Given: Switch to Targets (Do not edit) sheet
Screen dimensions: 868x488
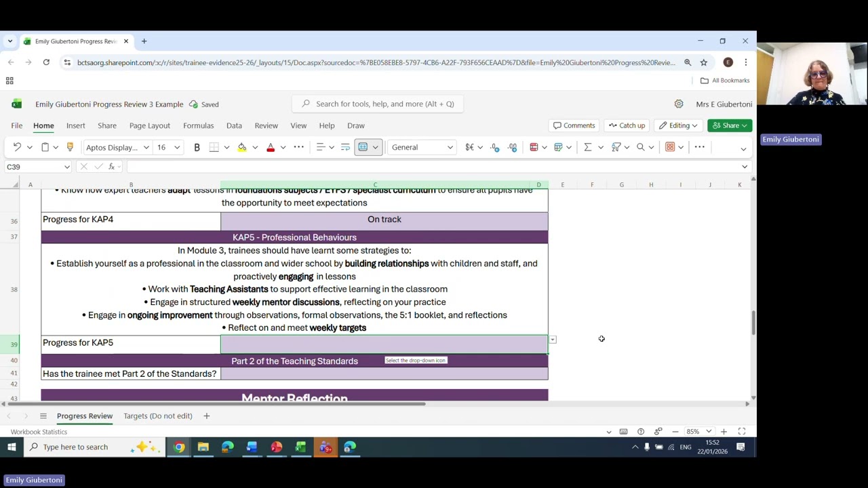Looking at the screenshot, I should (x=157, y=415).
